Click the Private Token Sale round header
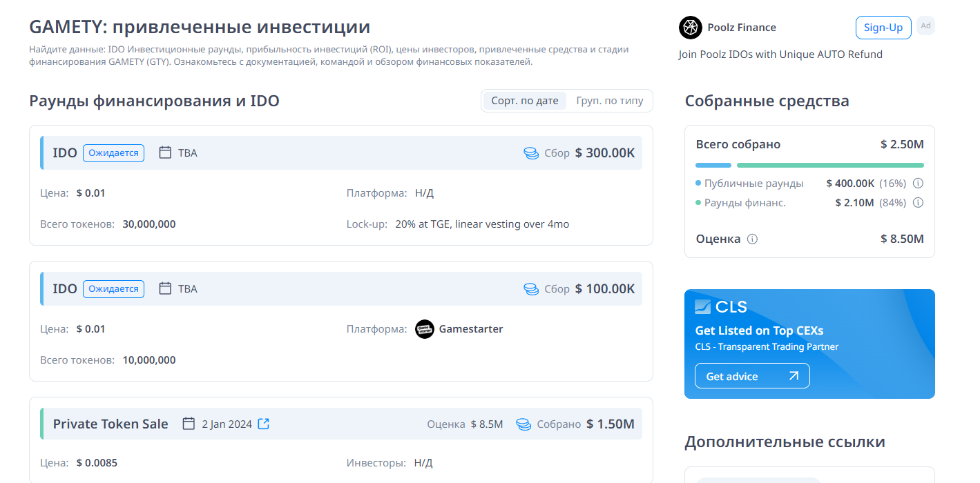 [x=111, y=424]
